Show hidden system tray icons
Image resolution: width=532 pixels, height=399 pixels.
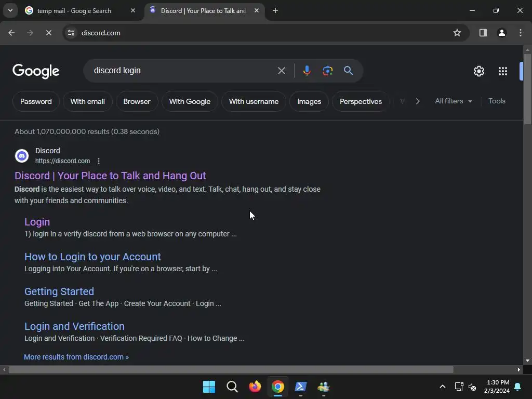click(x=443, y=387)
